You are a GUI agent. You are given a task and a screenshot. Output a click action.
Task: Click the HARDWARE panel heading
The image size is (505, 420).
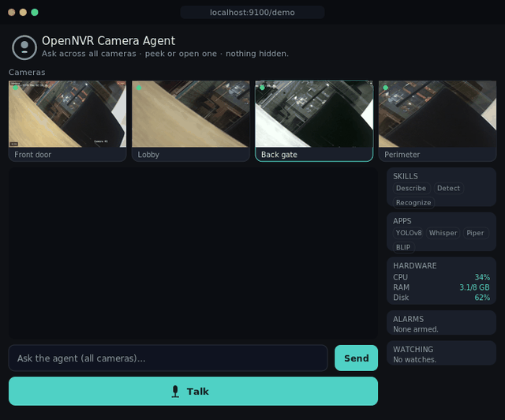point(415,265)
